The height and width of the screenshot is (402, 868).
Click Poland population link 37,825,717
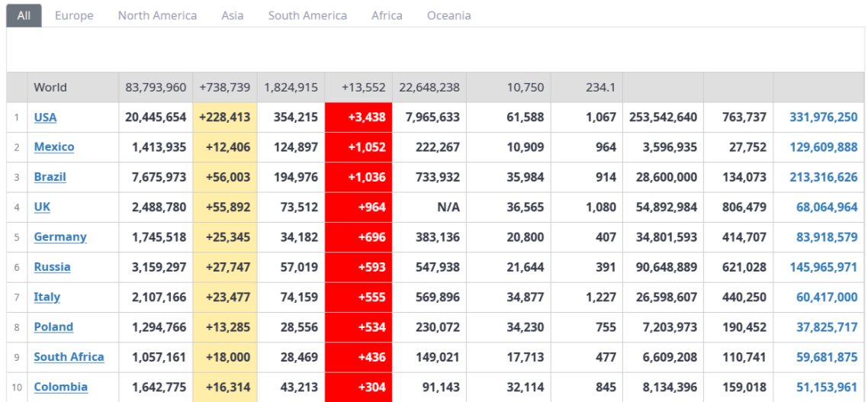click(827, 326)
